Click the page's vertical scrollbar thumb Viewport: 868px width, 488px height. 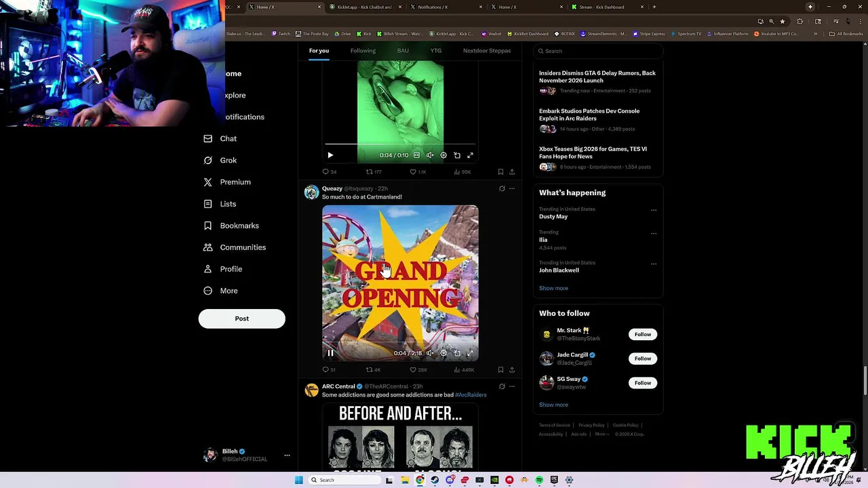[865, 380]
